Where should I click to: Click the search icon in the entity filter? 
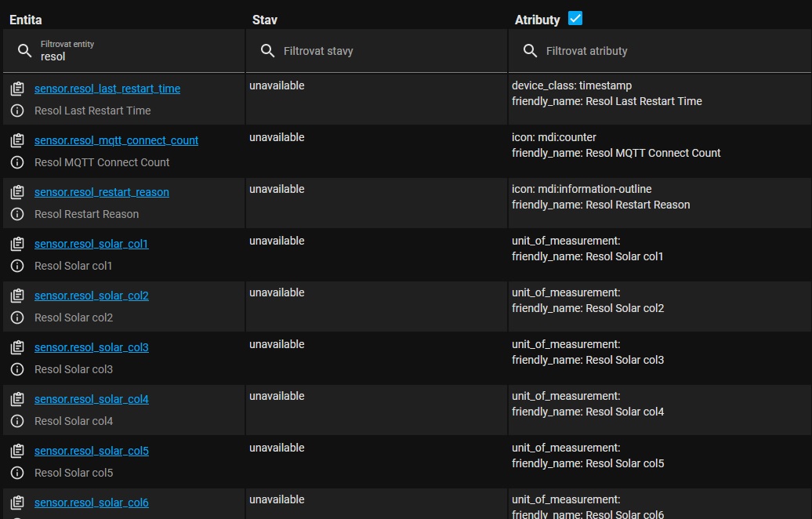[x=25, y=50]
